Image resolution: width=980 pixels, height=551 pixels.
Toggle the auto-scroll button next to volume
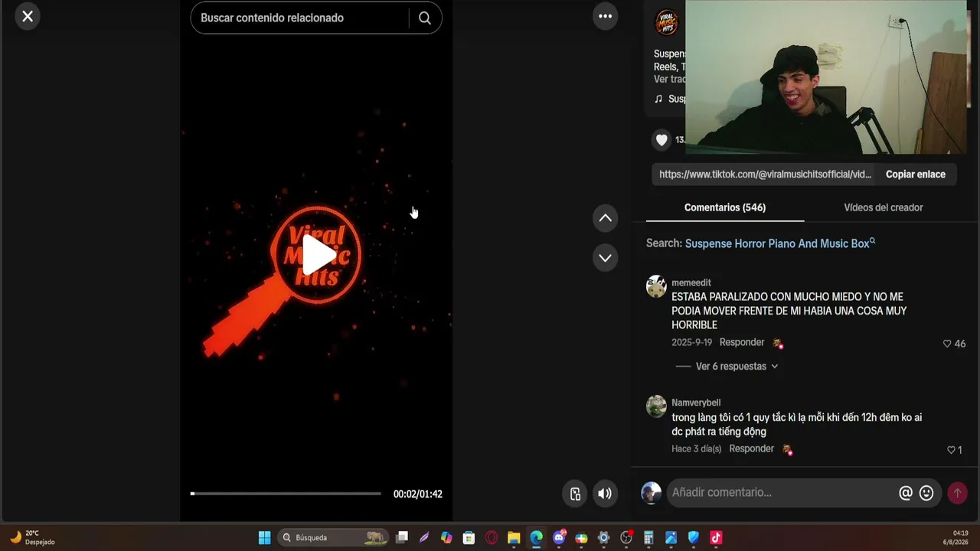(575, 494)
